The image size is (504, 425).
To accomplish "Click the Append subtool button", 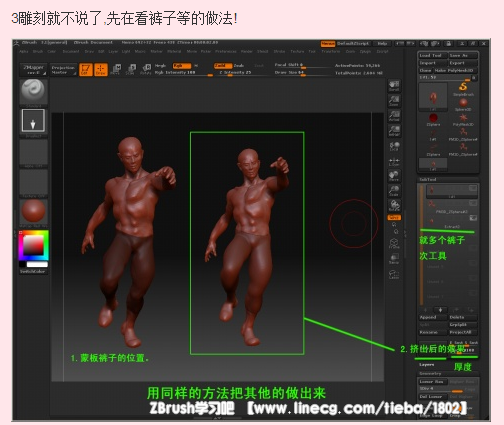I will 433,317.
